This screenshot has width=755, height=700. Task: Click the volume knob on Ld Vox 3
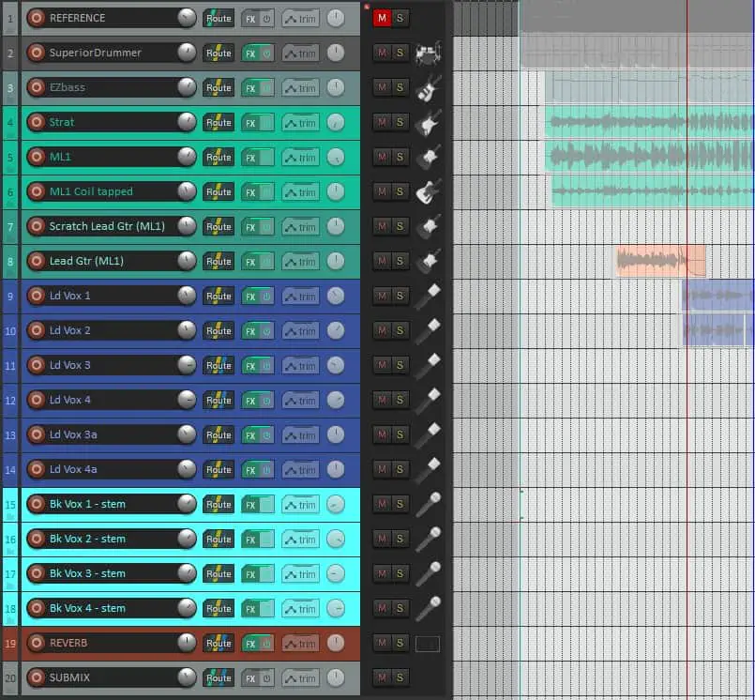tap(187, 365)
